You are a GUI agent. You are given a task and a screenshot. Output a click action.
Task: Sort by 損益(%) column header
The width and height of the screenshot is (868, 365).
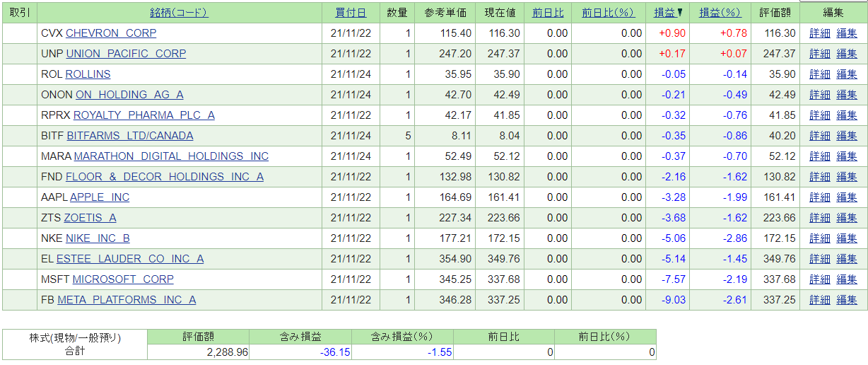(720, 12)
